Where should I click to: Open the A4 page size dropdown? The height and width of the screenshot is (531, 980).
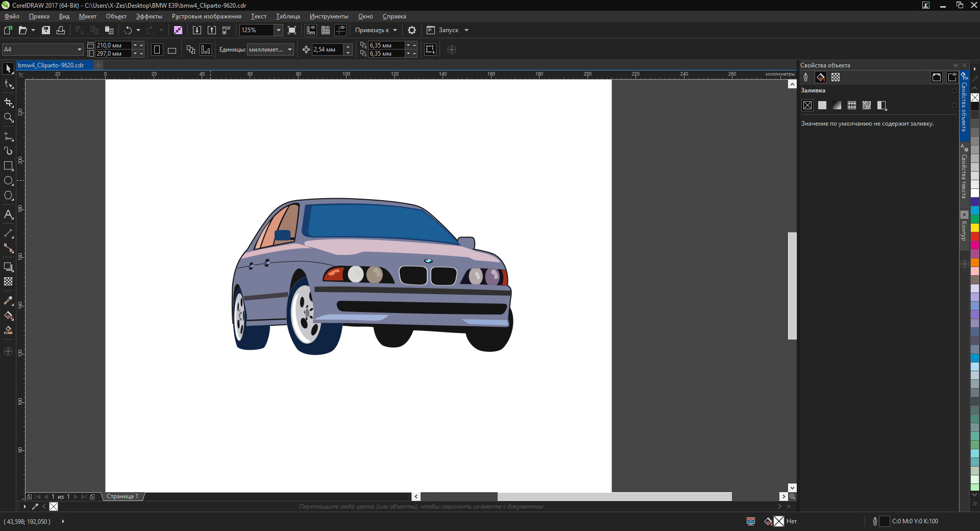pyautogui.click(x=80, y=50)
